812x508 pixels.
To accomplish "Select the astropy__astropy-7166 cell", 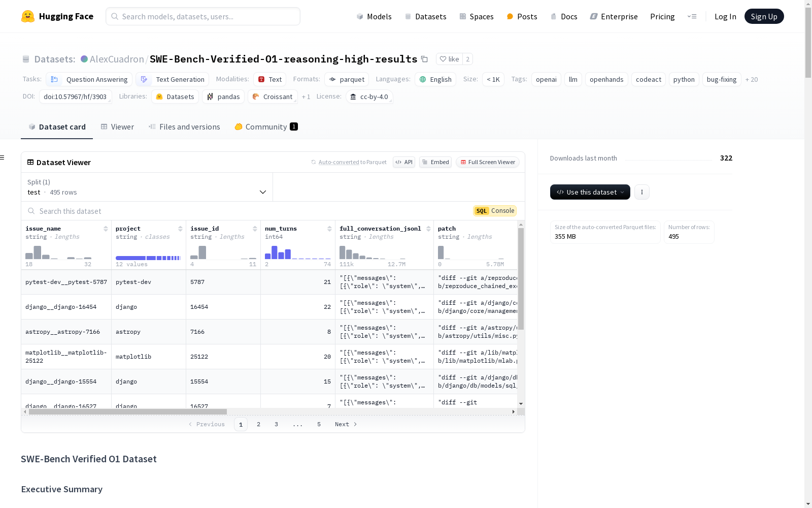I will tap(66, 332).
